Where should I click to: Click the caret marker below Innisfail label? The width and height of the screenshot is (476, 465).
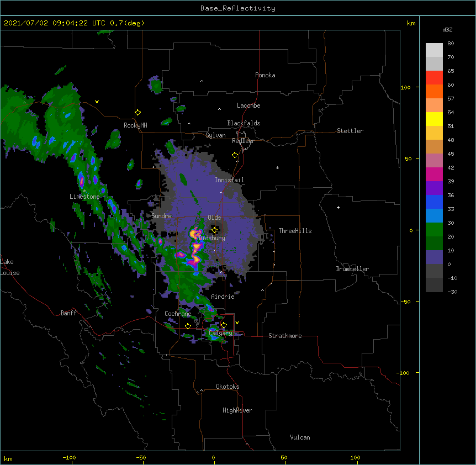click(x=221, y=193)
